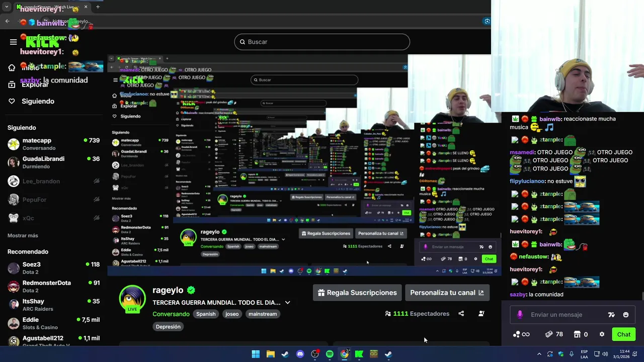Click the user follow icon beside share
Screen dimensions: 644x362
tap(481, 314)
